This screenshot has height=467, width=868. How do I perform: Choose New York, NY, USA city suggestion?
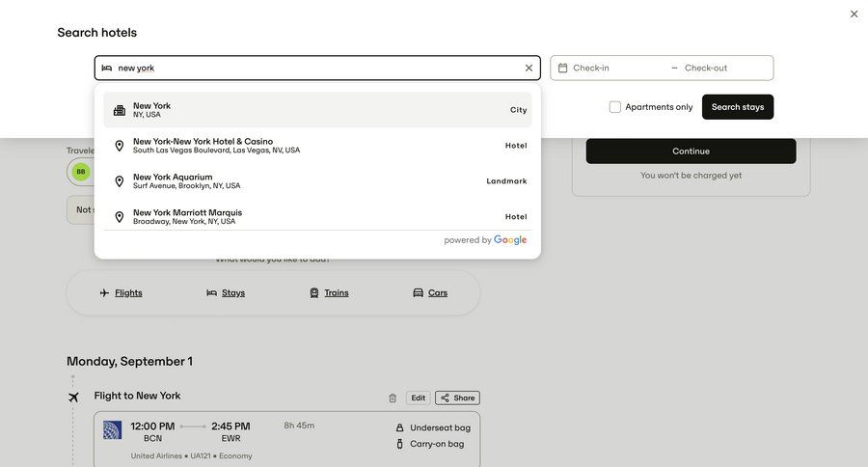[317, 110]
